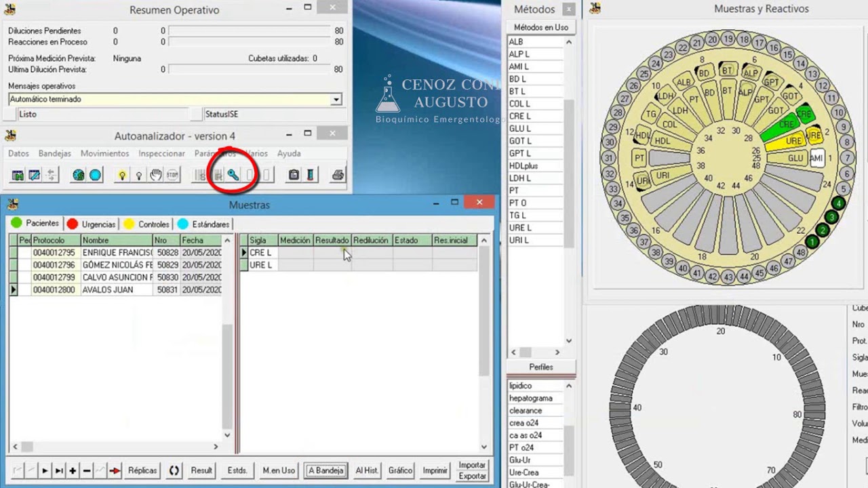
Task: Open the Ayuda menu
Action: point(289,154)
